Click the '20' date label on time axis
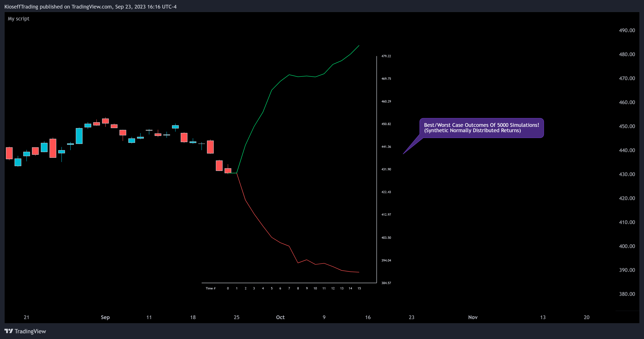The height and width of the screenshot is (339, 644). [x=586, y=318]
